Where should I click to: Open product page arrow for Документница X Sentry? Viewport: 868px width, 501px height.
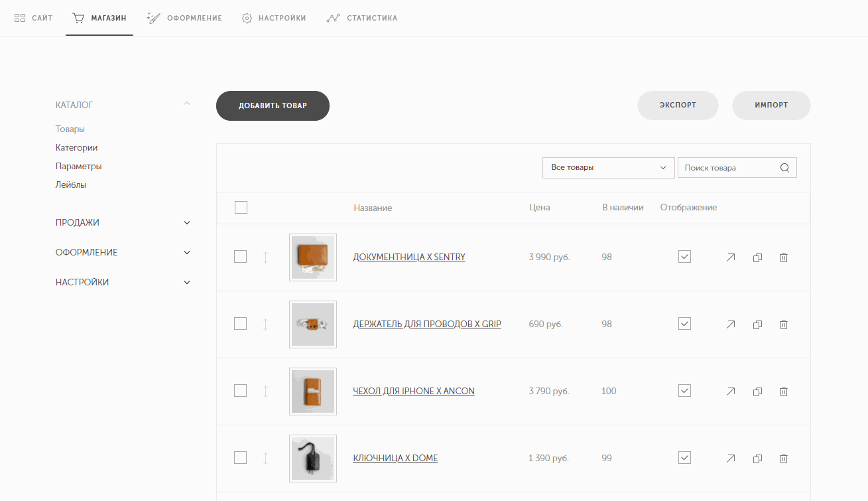point(731,257)
